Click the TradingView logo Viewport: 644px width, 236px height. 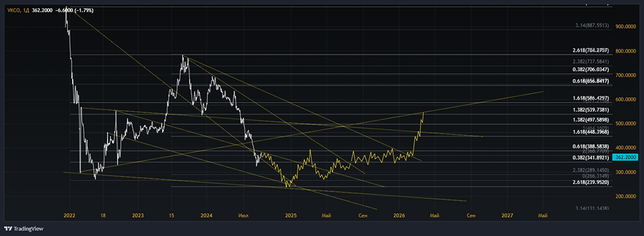point(24,229)
